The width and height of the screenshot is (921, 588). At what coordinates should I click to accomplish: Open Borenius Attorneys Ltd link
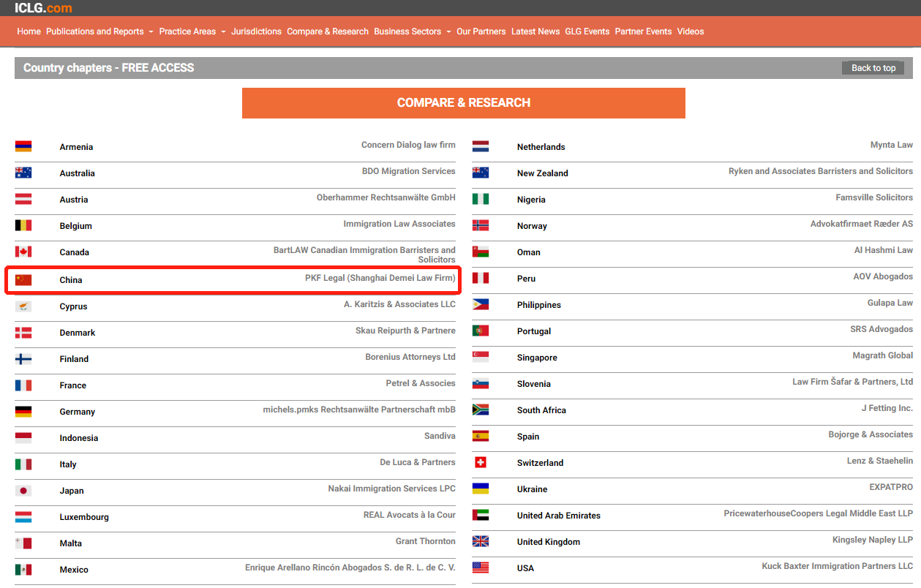[410, 357]
